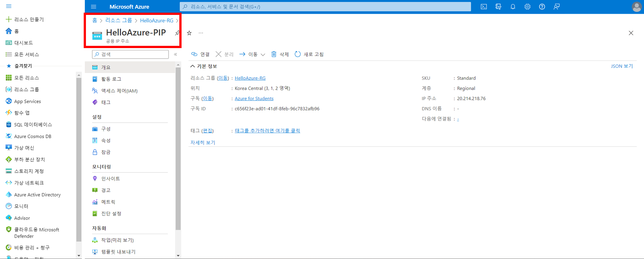Open the more options ellipsis
Viewport: 644px width, 259px height.
[x=201, y=33]
